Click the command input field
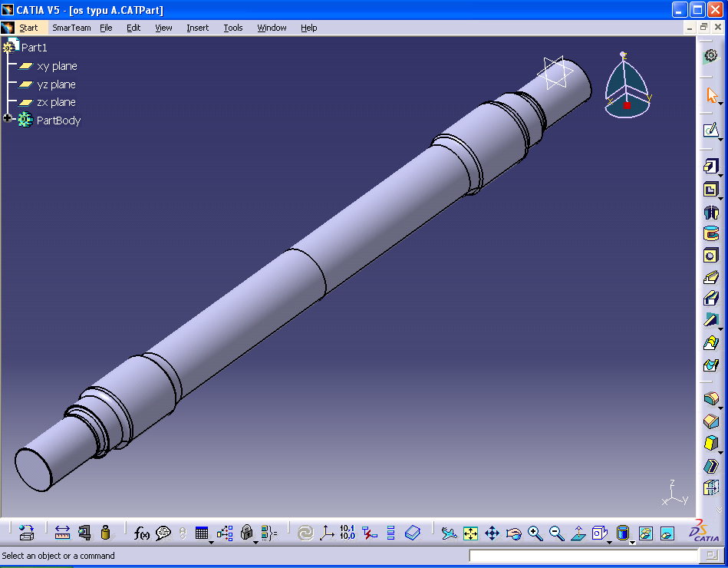Viewport: 728px width, 568px height. pos(583,556)
